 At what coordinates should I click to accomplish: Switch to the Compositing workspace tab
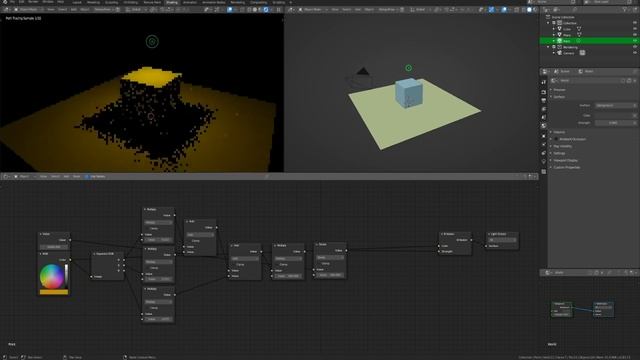click(x=259, y=2)
